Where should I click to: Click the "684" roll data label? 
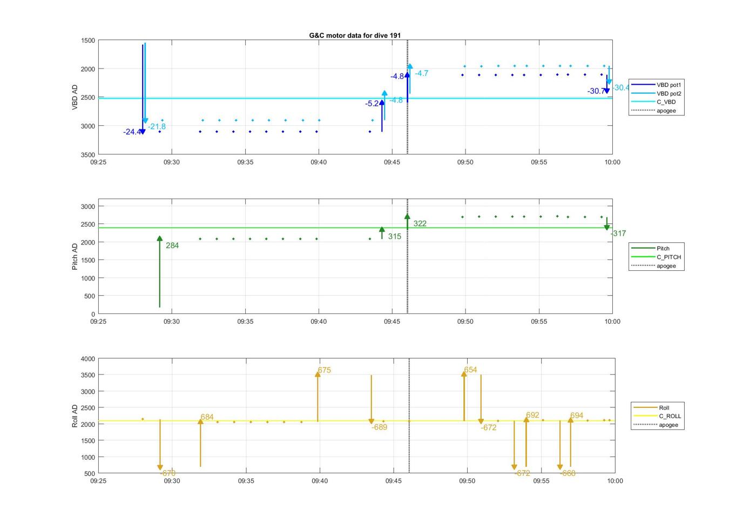[207, 417]
